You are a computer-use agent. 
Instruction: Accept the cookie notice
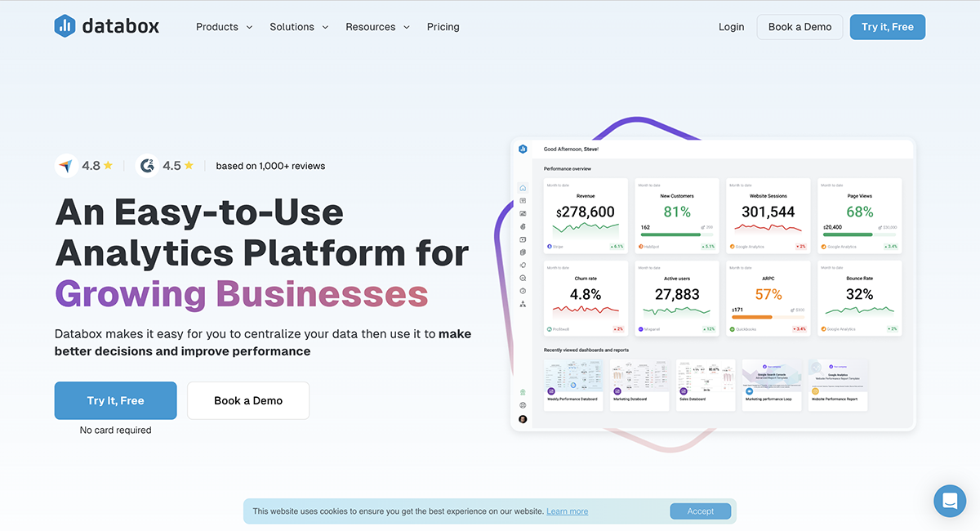tap(700, 511)
